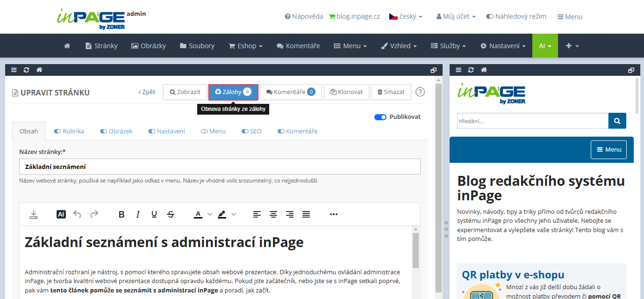Expand the navbar Menu dropdown
The image size is (644, 299).
tap(350, 46)
